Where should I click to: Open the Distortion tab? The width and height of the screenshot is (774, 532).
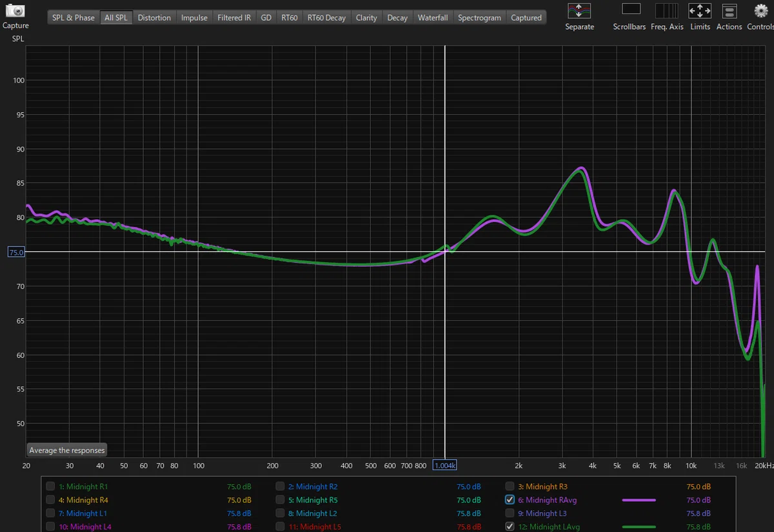[154, 17]
